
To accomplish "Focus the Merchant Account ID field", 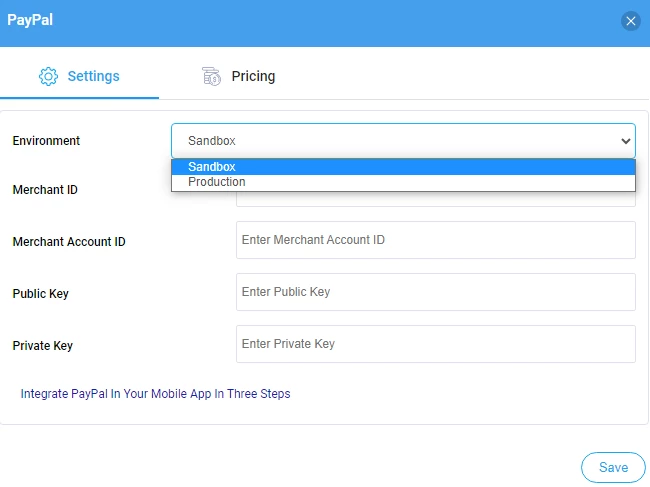I will click(x=436, y=240).
